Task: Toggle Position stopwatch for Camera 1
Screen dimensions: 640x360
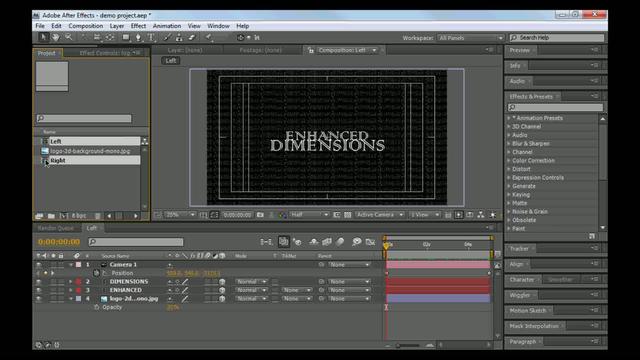Action: (x=96, y=273)
